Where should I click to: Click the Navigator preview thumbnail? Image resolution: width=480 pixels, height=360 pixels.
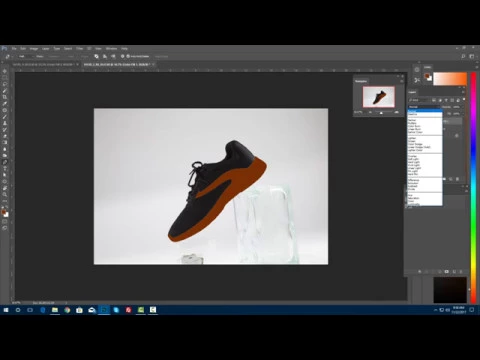pos(379,97)
